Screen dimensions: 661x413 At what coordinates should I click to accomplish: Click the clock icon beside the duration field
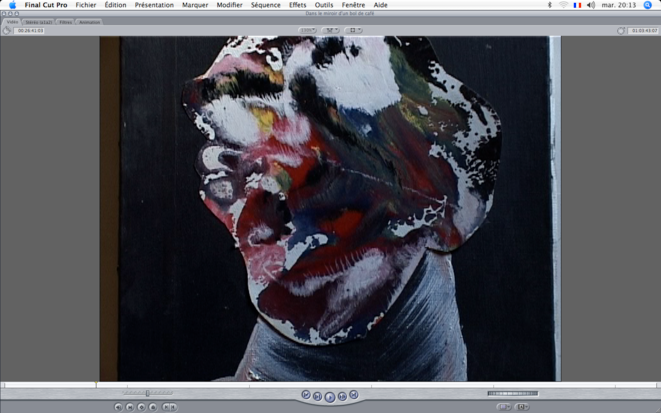pyautogui.click(x=7, y=30)
